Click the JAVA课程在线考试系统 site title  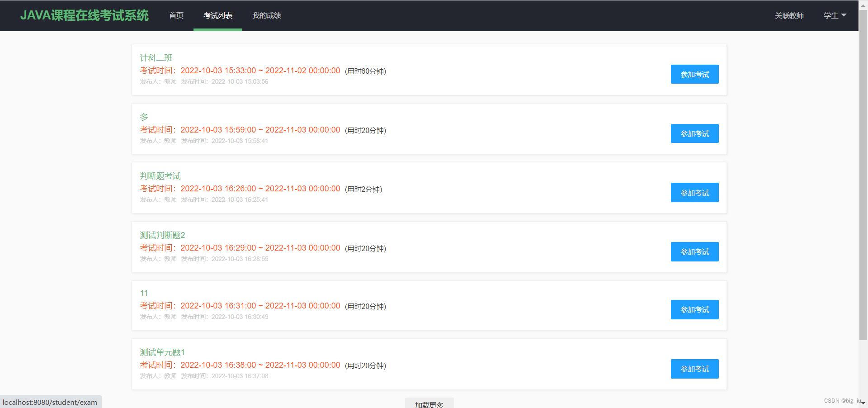[x=85, y=15]
